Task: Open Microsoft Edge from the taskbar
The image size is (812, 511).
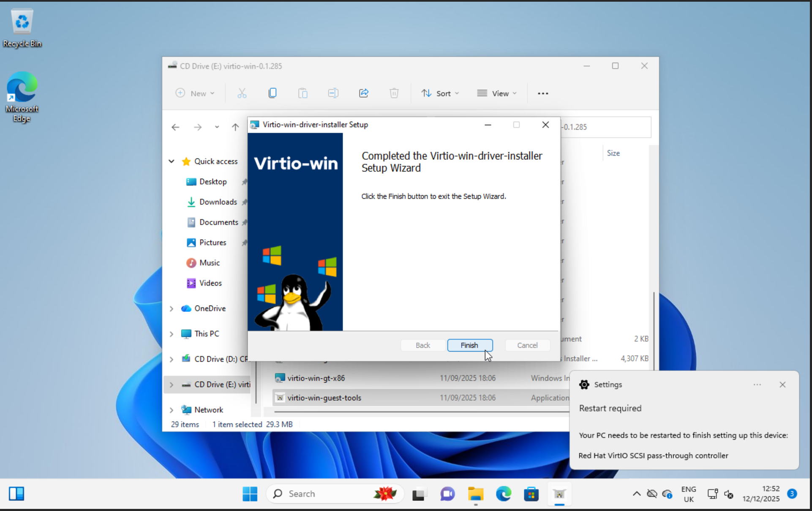Action: pyautogui.click(x=504, y=494)
